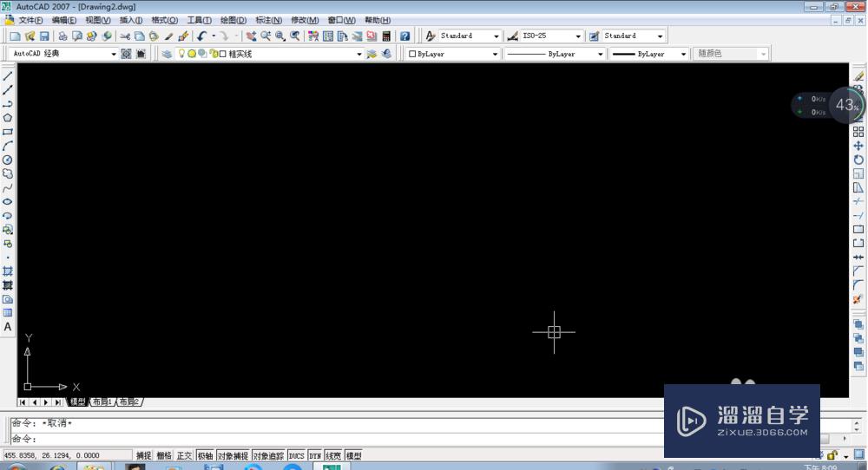Click the Cut scissors icon
This screenshot has height=470, width=868.
(125, 36)
